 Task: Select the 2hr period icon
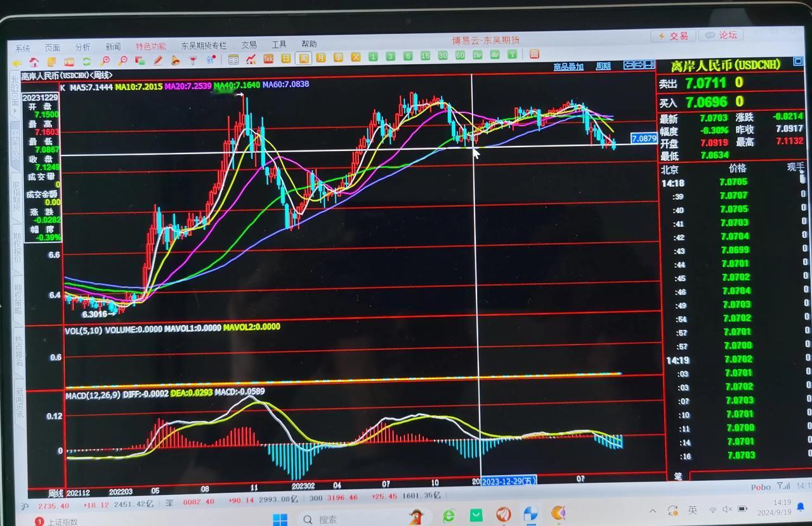pyautogui.click(x=477, y=55)
